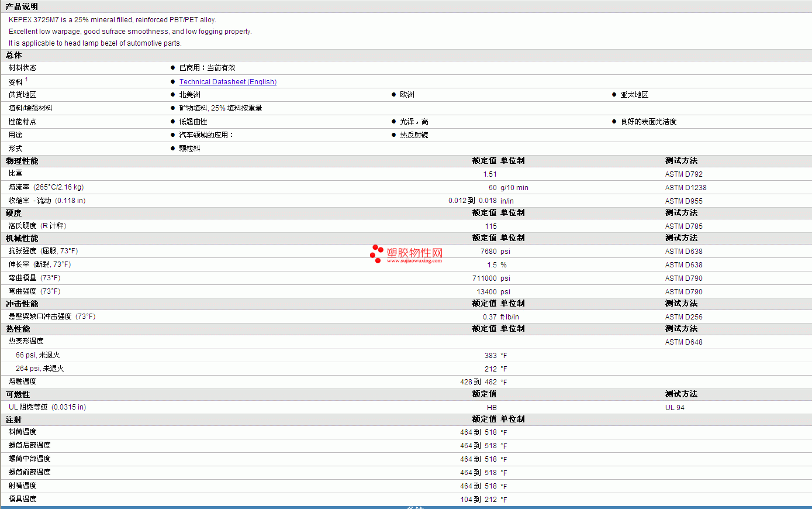
Task: Click the 总体 section header
Action: pyautogui.click(x=14, y=55)
